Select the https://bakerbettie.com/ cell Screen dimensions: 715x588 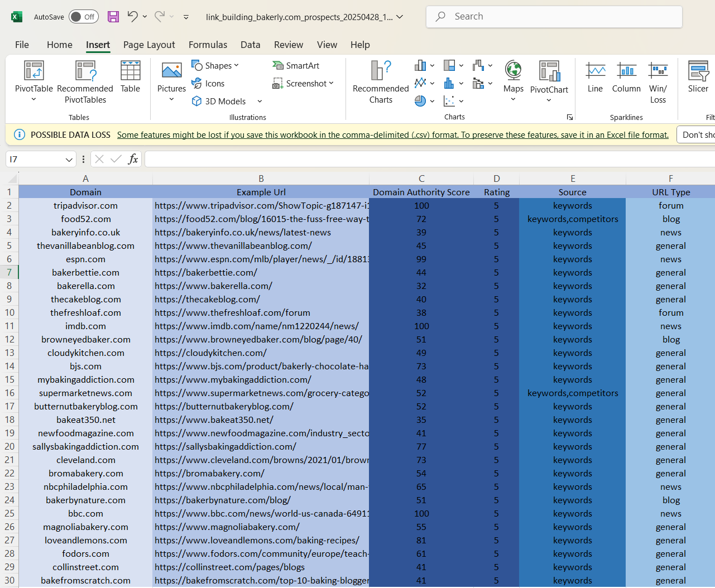[261, 272]
